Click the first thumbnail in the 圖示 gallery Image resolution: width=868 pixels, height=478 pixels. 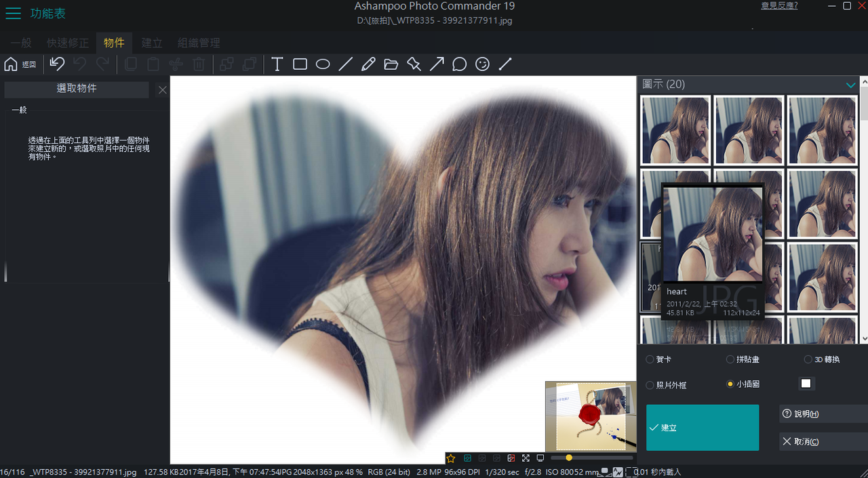click(675, 130)
